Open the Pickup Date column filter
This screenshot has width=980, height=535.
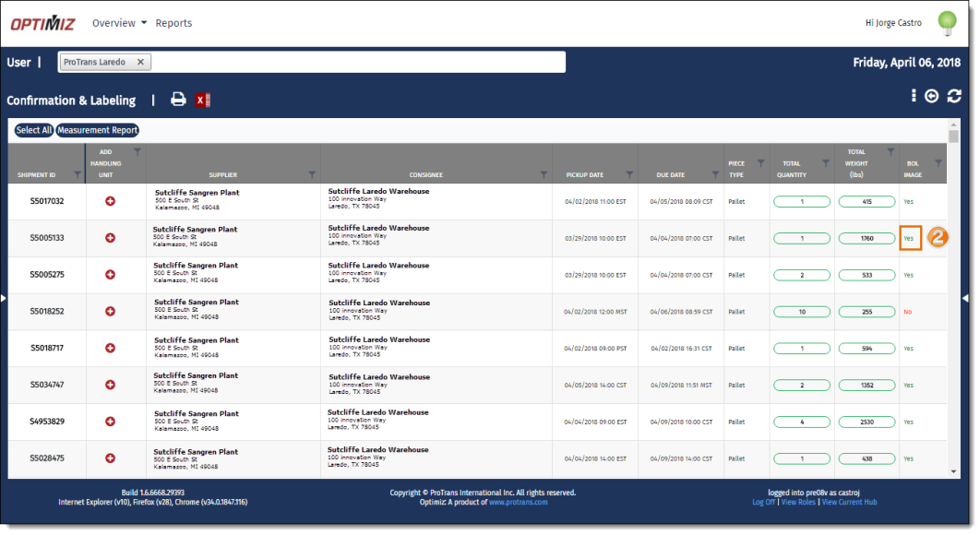point(629,174)
